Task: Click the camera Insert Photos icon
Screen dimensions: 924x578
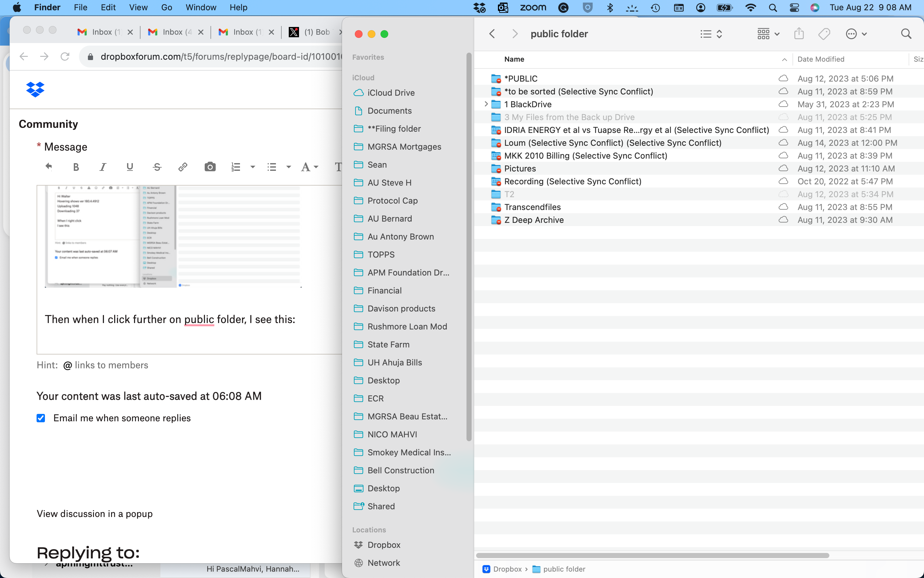Action: coord(210,167)
